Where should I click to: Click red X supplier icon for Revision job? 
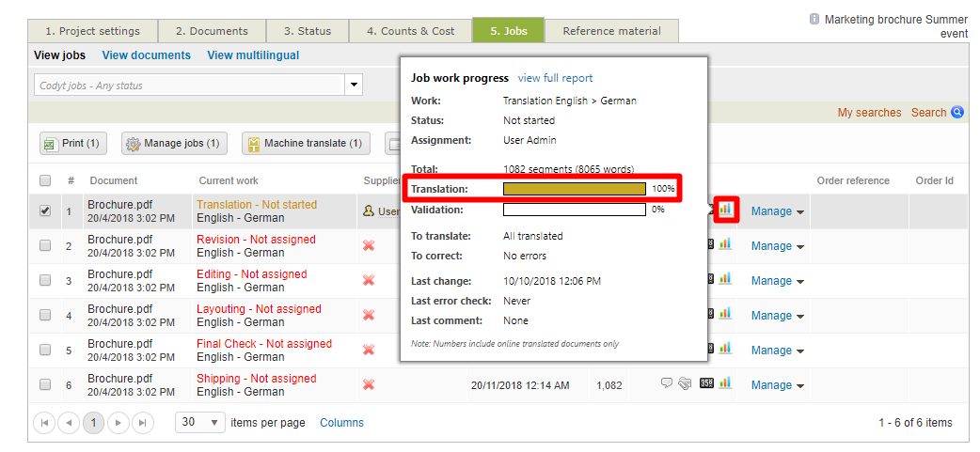coord(369,245)
